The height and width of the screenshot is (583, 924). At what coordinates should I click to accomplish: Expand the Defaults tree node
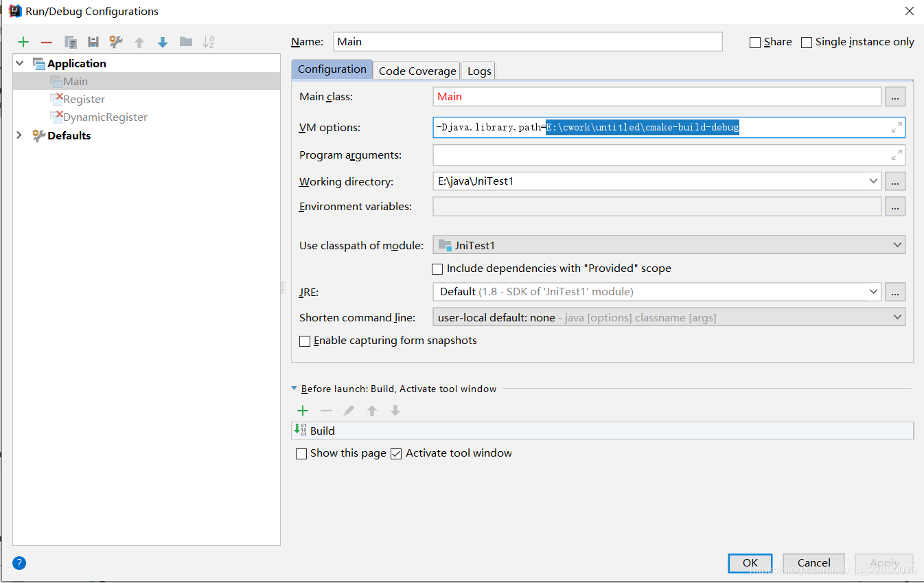[19, 135]
